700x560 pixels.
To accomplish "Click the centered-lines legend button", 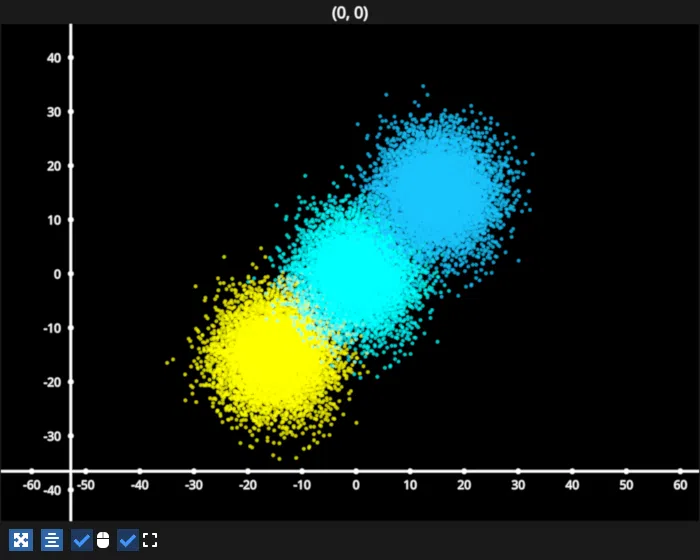I will pos(52,540).
